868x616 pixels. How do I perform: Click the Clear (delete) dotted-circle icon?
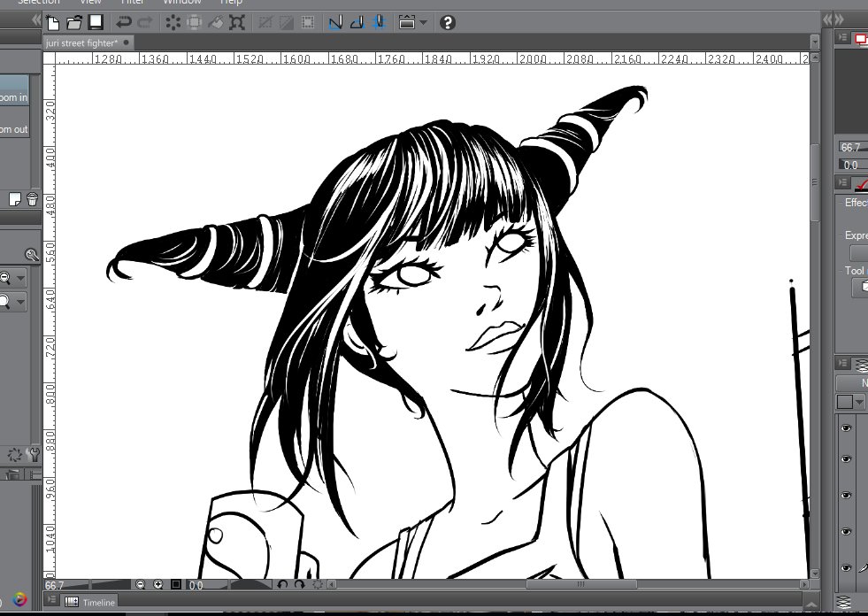173,23
